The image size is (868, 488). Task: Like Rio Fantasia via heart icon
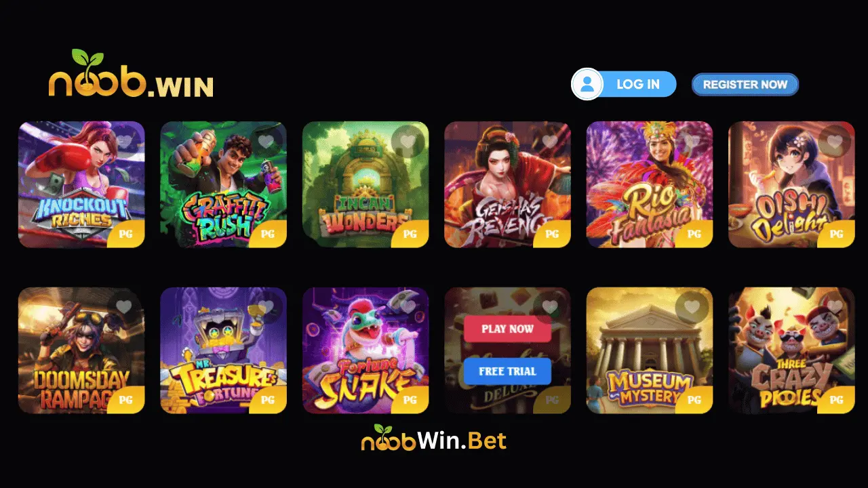[x=692, y=142]
